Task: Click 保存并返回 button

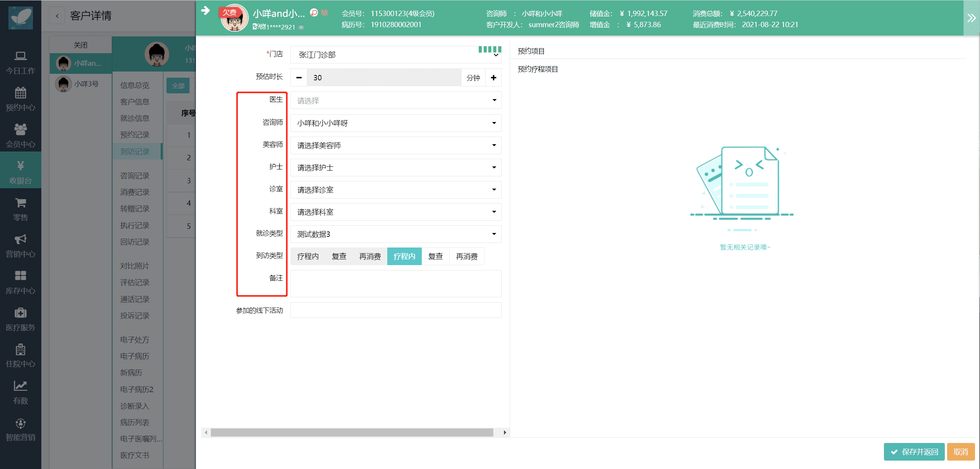Action: (914, 452)
